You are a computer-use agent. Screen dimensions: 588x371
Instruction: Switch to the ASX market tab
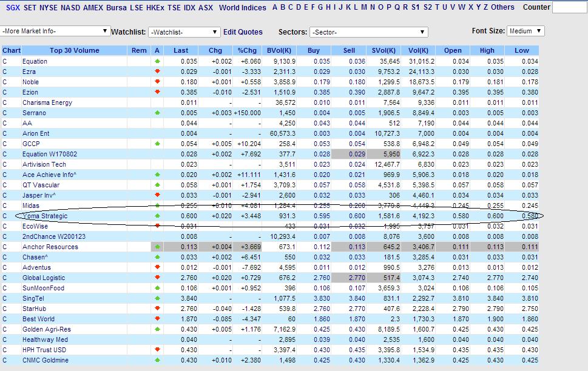coord(206,7)
